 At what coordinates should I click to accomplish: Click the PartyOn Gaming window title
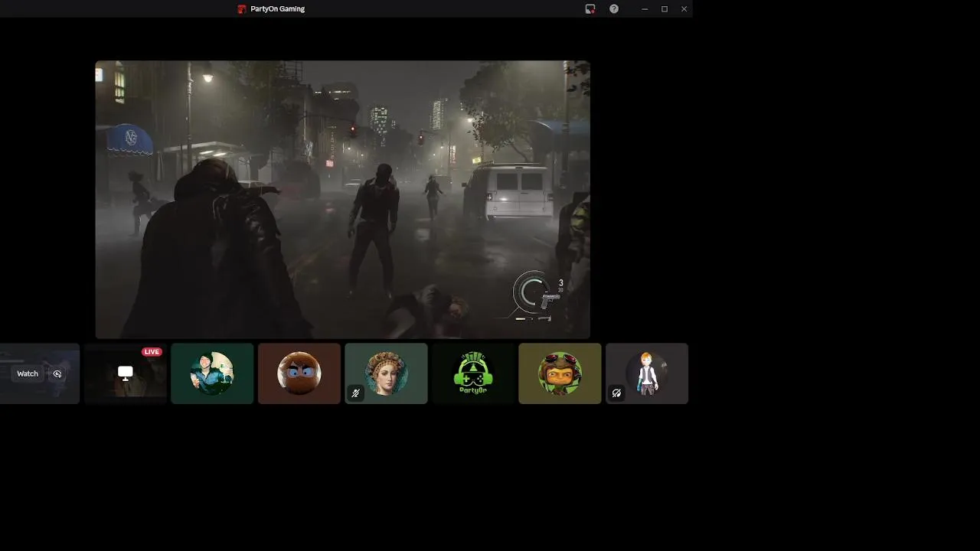(277, 9)
